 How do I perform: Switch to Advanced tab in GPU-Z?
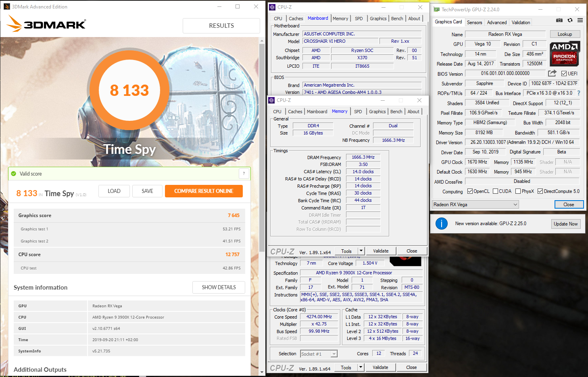(x=496, y=23)
